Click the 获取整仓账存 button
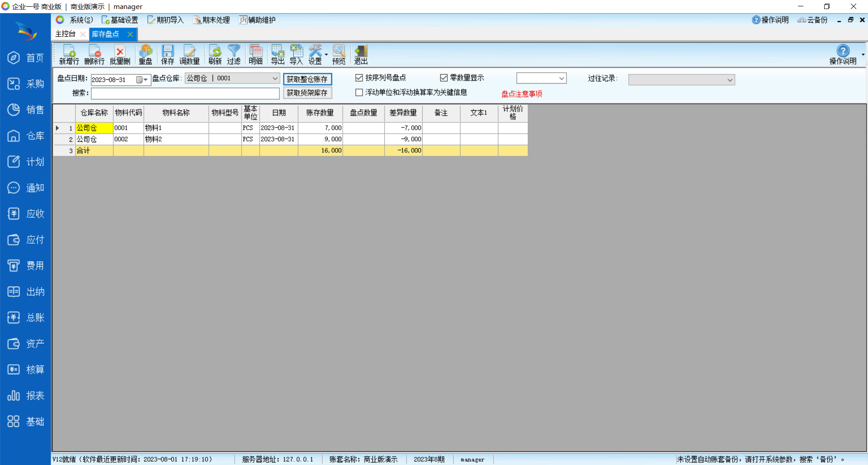The width and height of the screenshot is (868, 465). pos(307,79)
